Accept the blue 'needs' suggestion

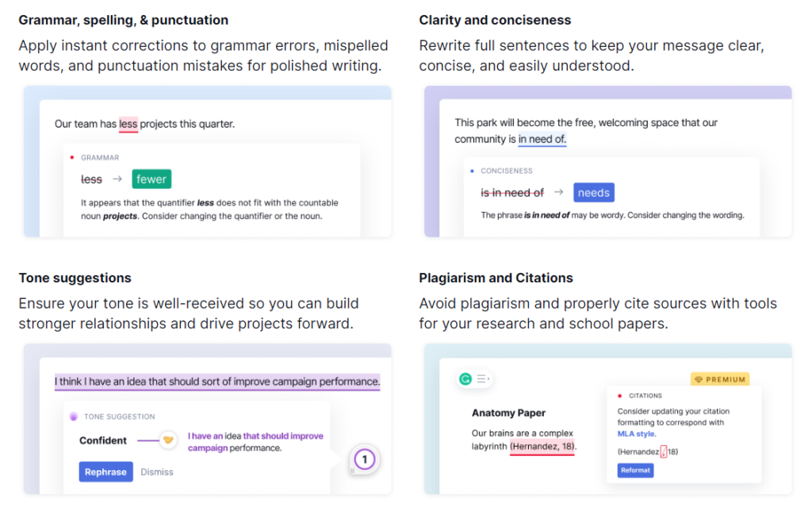[x=593, y=193]
